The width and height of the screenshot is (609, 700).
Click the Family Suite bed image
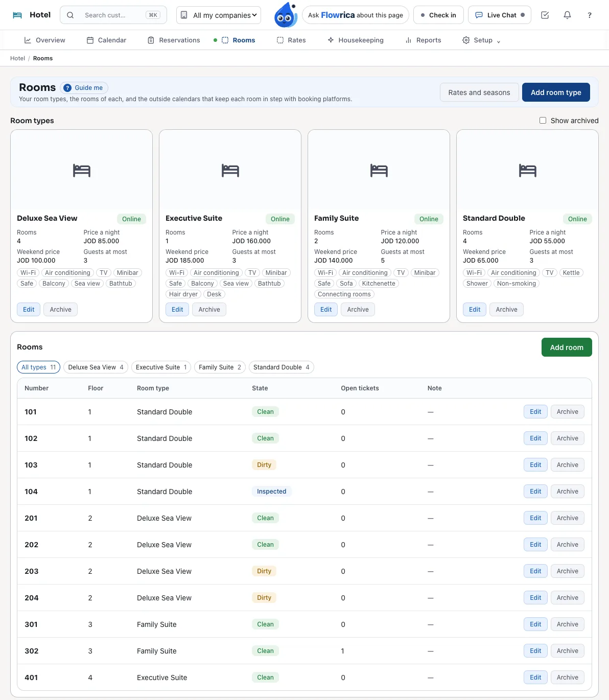pyautogui.click(x=379, y=170)
